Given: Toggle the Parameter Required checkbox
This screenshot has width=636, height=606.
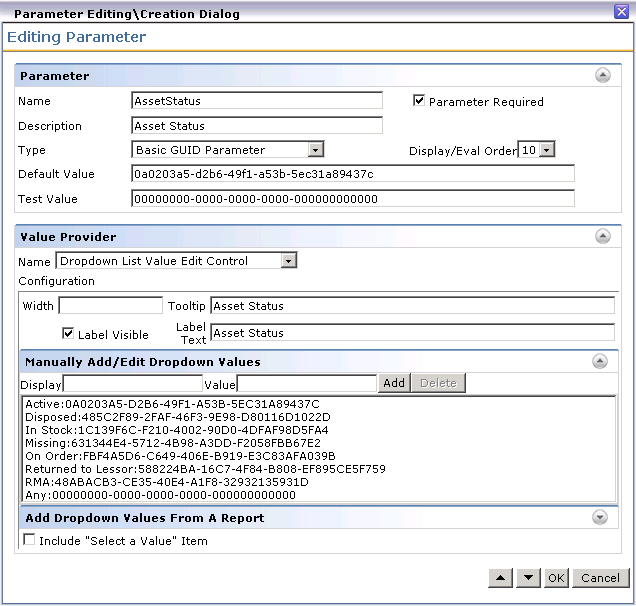Looking at the screenshot, I should [x=420, y=101].
